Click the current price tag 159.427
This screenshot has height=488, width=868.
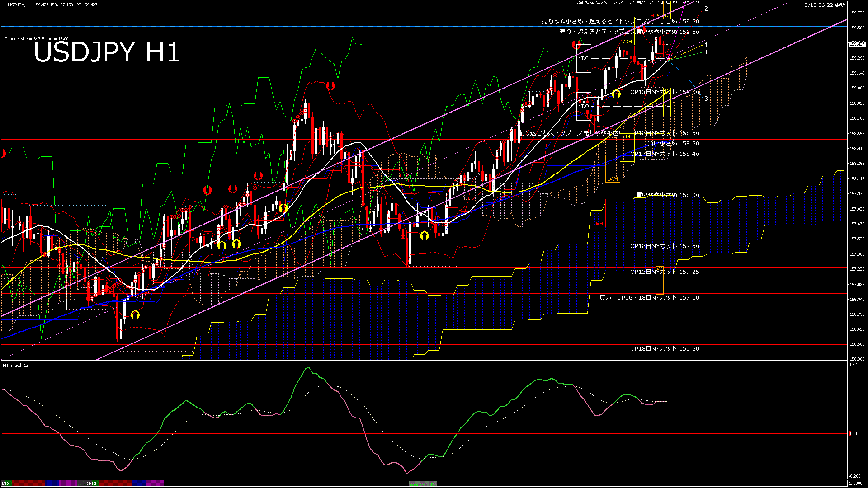(x=857, y=44)
